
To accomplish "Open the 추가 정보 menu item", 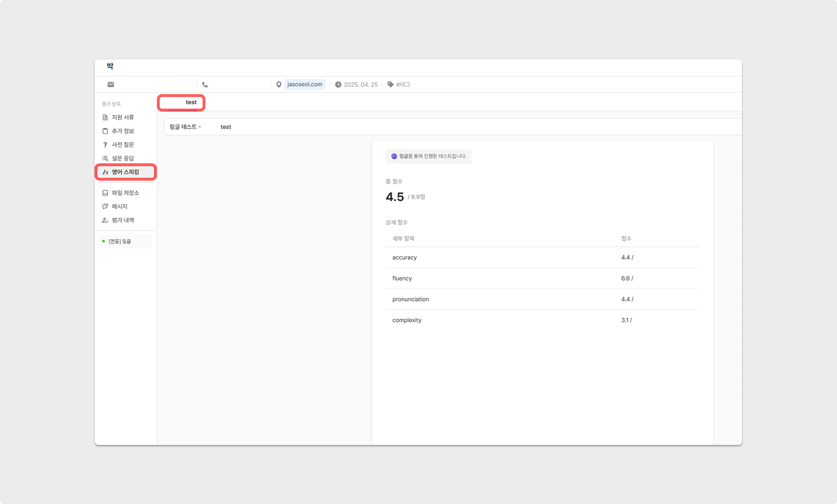I will 123,131.
